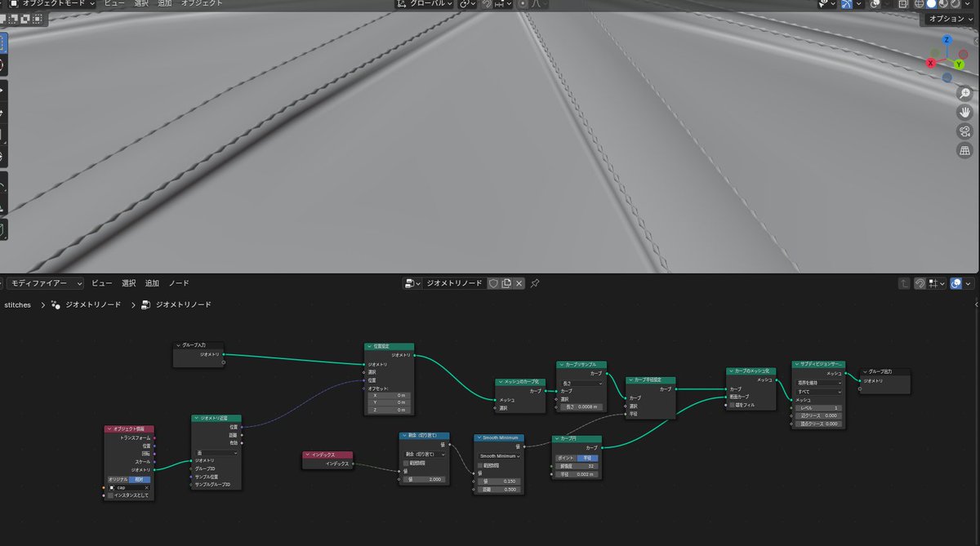Toggle proportional editing in viewport header
The height and width of the screenshot is (546, 980).
[x=523, y=3]
